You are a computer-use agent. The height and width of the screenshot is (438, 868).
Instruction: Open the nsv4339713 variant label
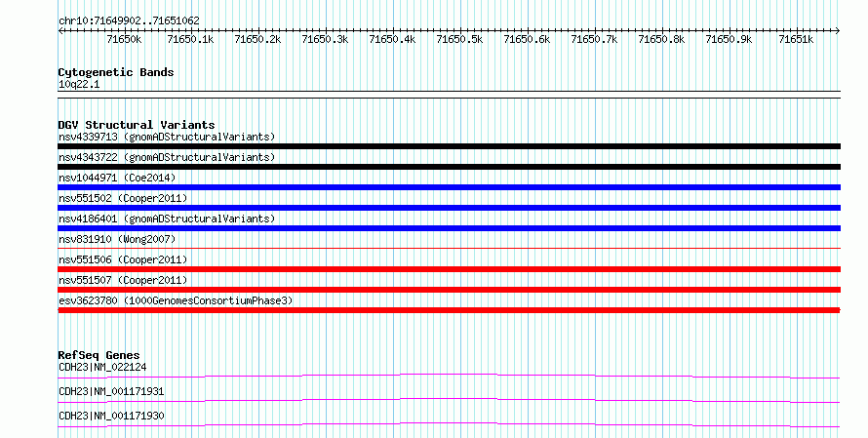tap(167, 137)
